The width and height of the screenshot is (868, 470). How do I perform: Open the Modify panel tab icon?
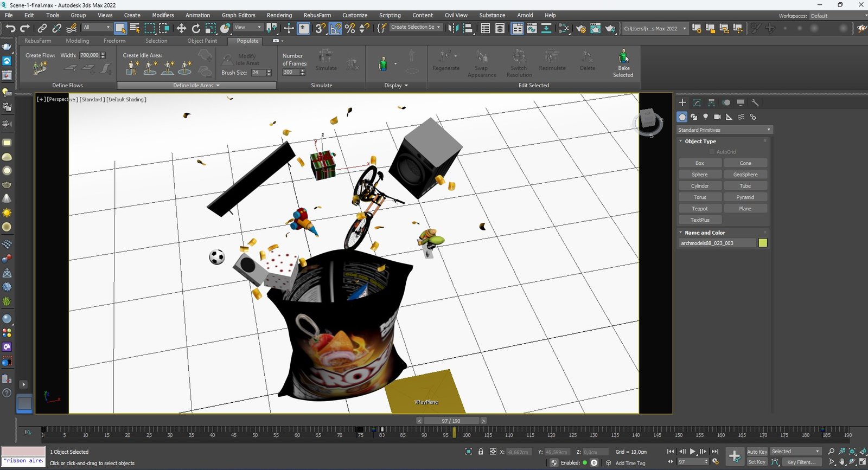coord(697,102)
